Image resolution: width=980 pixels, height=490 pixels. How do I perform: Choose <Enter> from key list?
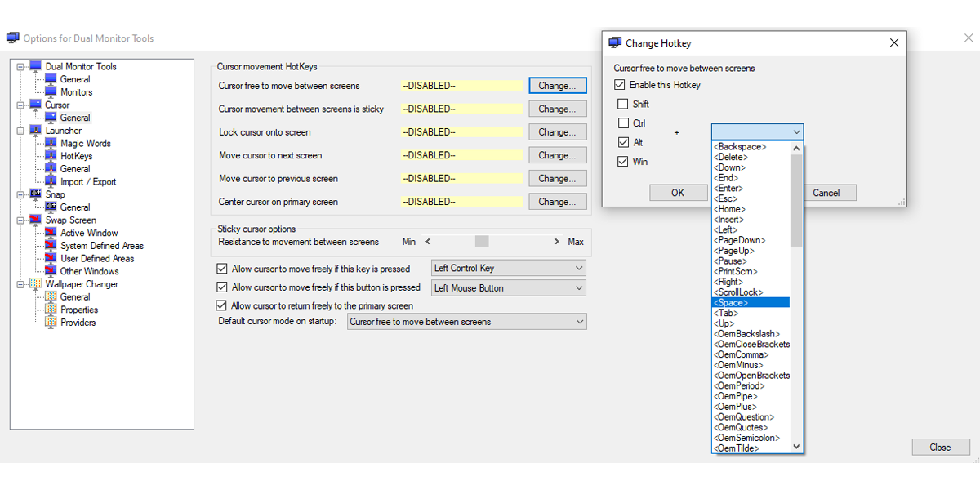coord(751,188)
